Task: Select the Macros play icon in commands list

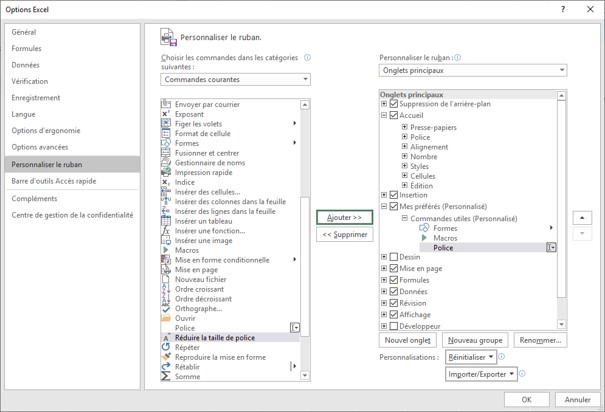Action: (x=166, y=250)
